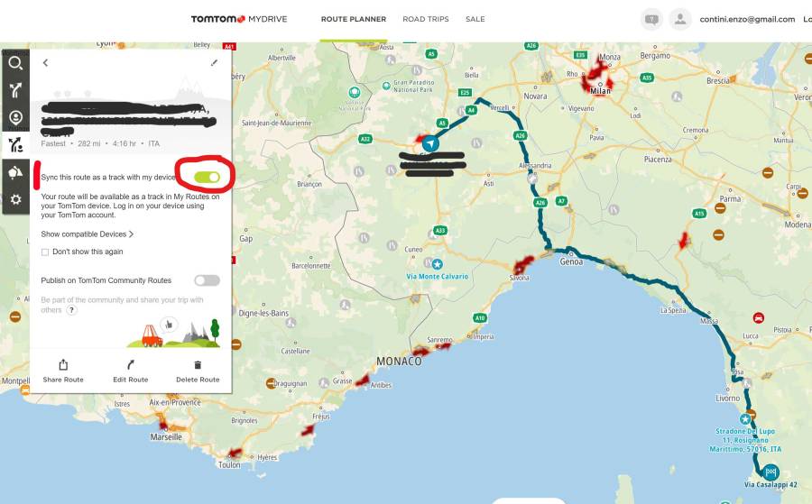The image size is (812, 504).
Task: Open the community routes help question mark
Action: tap(71, 310)
